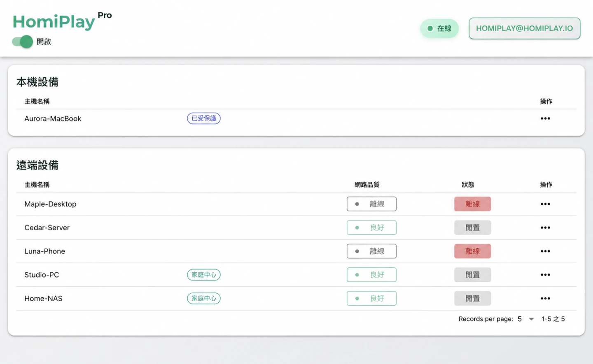Click the 閒置 status badge for Home-NAS
This screenshot has width=593, height=364.
(472, 299)
